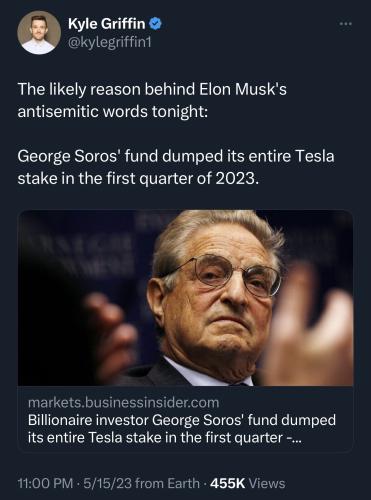Click tweet line "The likely reason behind Elon Musk's"

pos(152,89)
